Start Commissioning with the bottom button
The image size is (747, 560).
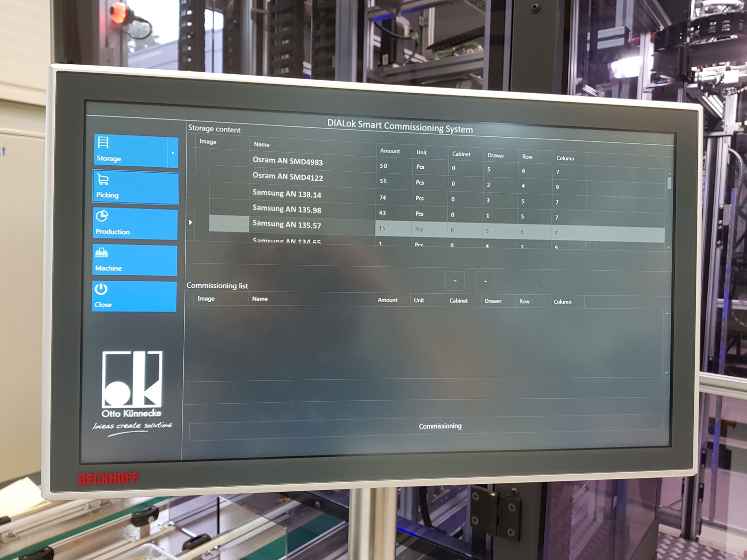pos(426,427)
